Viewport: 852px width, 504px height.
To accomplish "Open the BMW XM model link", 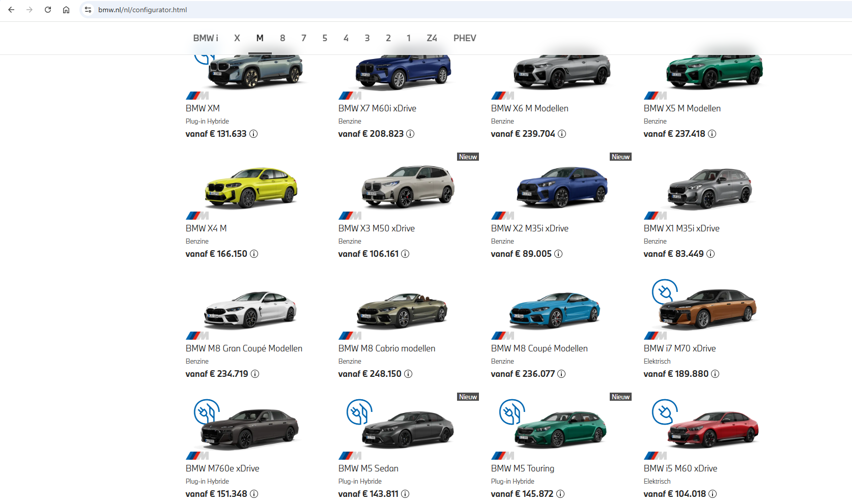I will 203,108.
